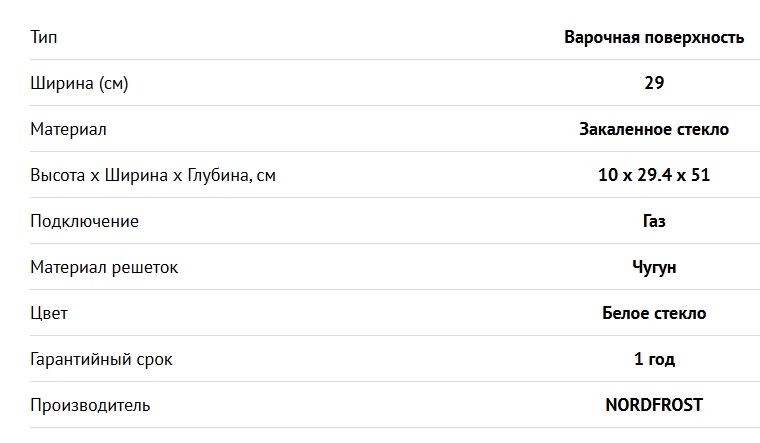Image resolution: width=760 pixels, height=443 pixels.
Task: Click the 'Ширина (см)' label
Action: coord(79,83)
